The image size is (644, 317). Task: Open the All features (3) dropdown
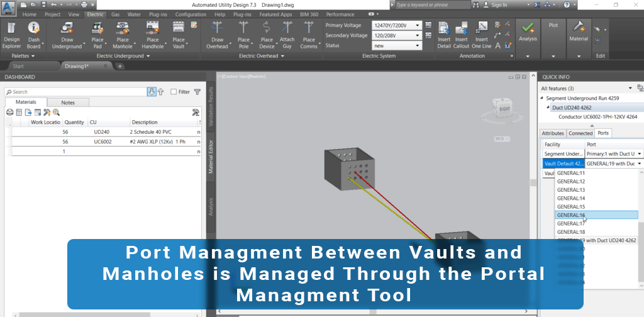point(630,88)
